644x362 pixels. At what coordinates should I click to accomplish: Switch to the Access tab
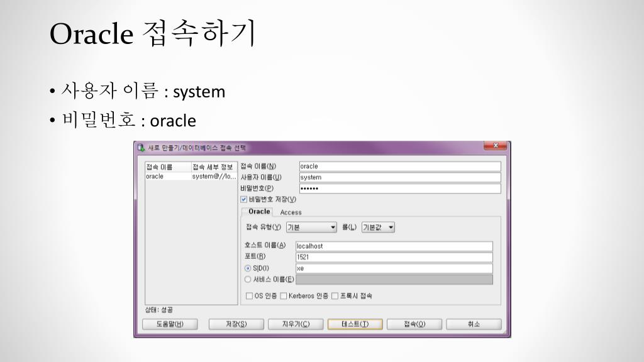291,212
